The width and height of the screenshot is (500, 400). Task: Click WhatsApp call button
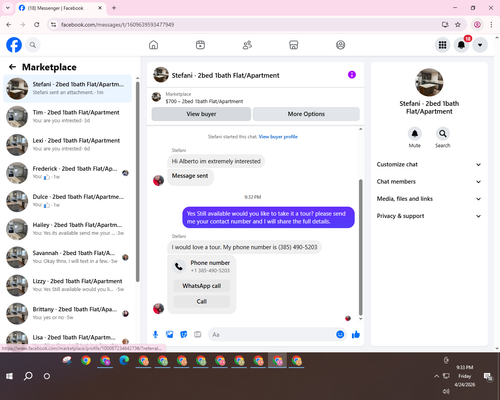click(202, 286)
